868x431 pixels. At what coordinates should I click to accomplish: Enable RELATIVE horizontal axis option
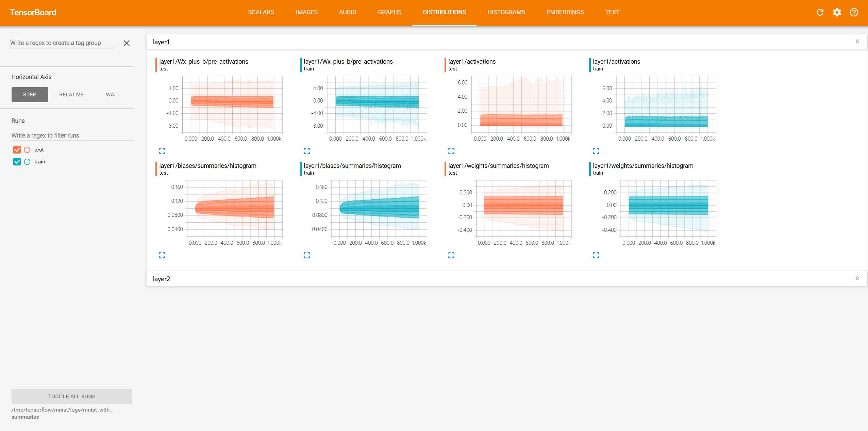pos(71,94)
